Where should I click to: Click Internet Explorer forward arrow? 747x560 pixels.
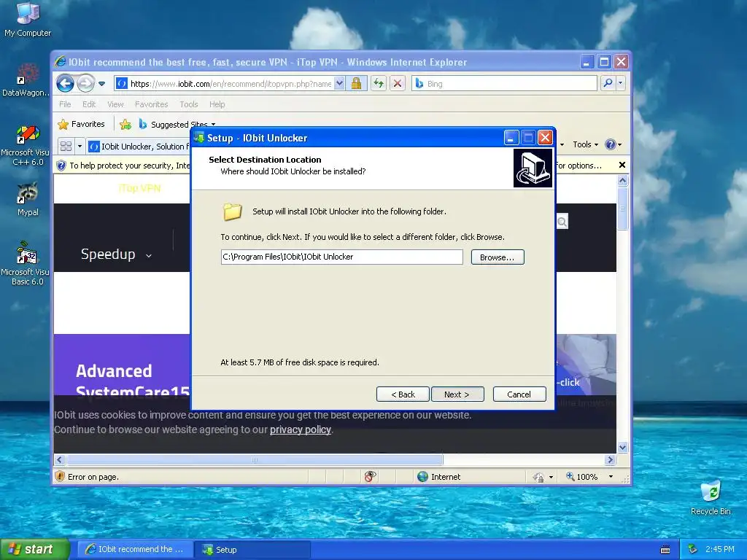86,84
